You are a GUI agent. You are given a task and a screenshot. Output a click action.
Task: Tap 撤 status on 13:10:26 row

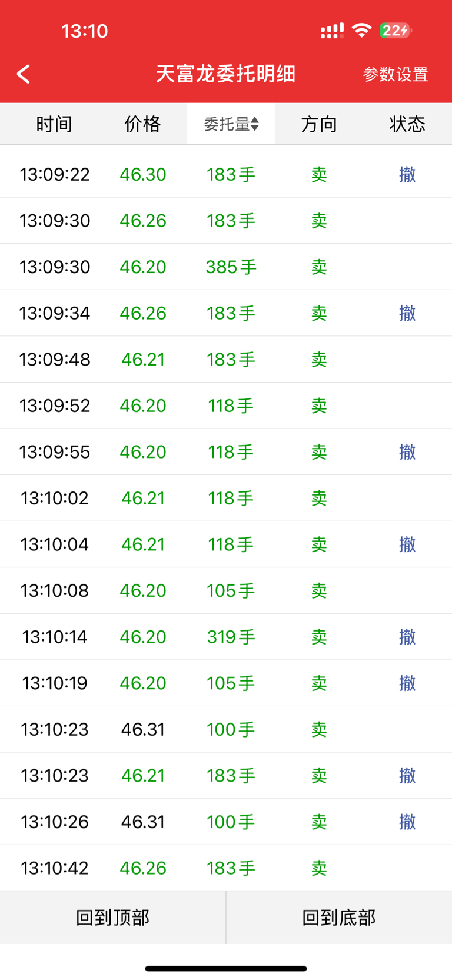click(x=407, y=822)
